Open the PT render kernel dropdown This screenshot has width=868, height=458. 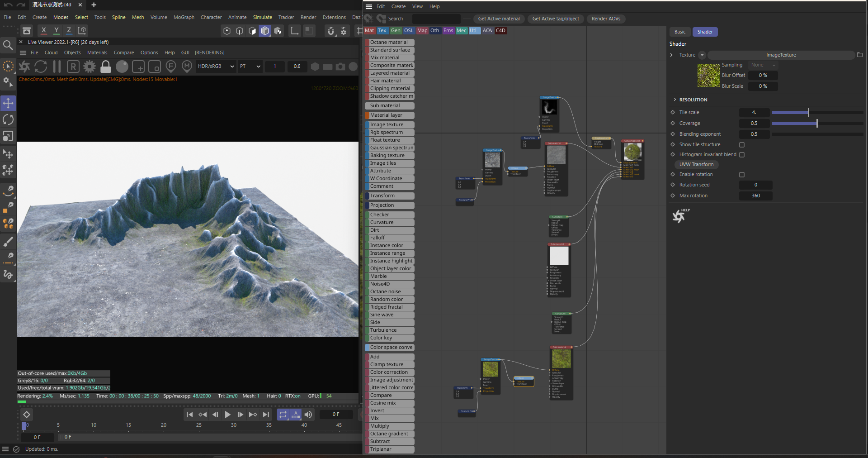click(x=250, y=67)
